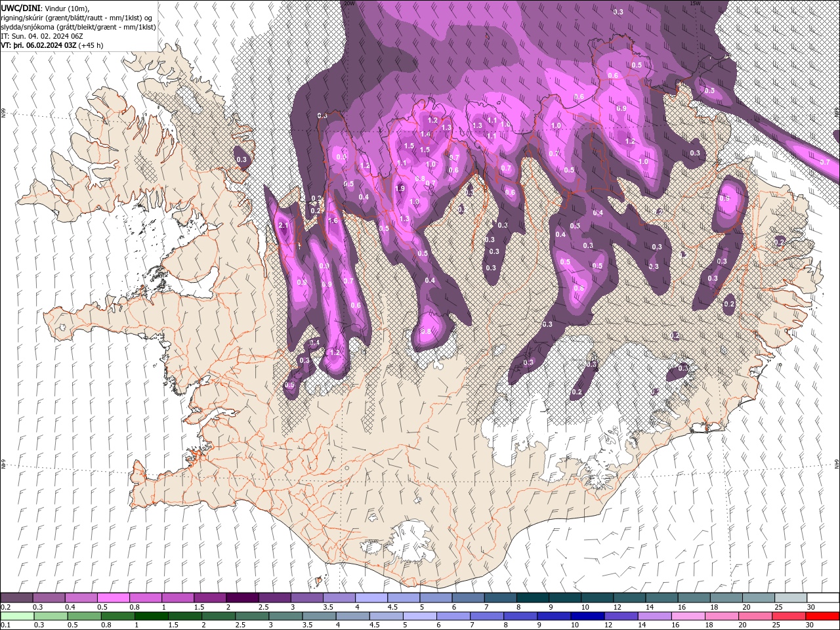This screenshot has width=840, height=630.
Task: Click the '0.1' label in the lower legend row
Action: (5, 625)
